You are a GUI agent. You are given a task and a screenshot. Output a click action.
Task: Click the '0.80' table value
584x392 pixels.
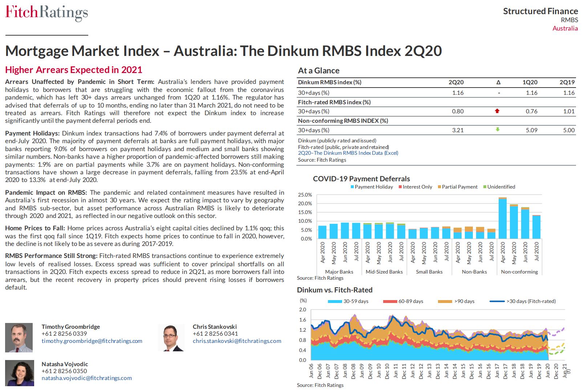(x=458, y=111)
